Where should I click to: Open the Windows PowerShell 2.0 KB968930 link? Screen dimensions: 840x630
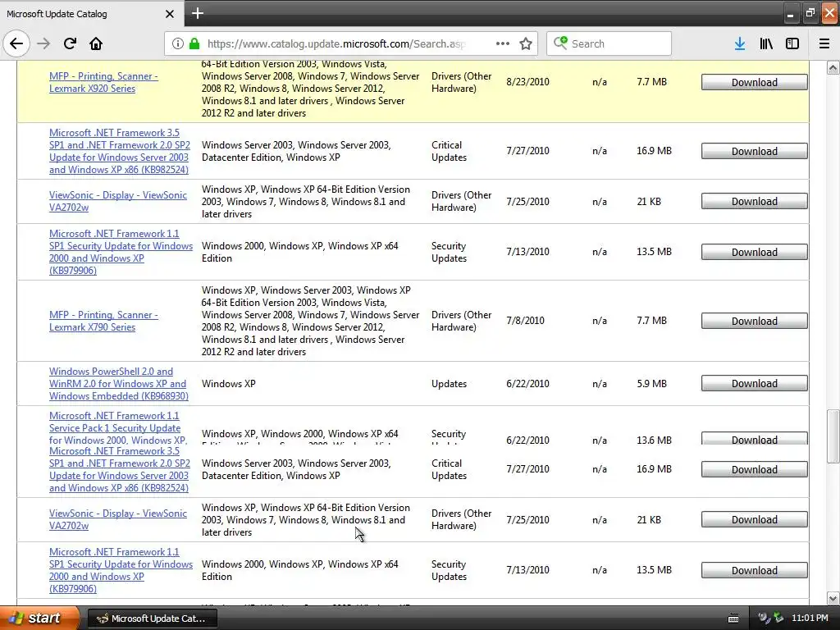119,384
